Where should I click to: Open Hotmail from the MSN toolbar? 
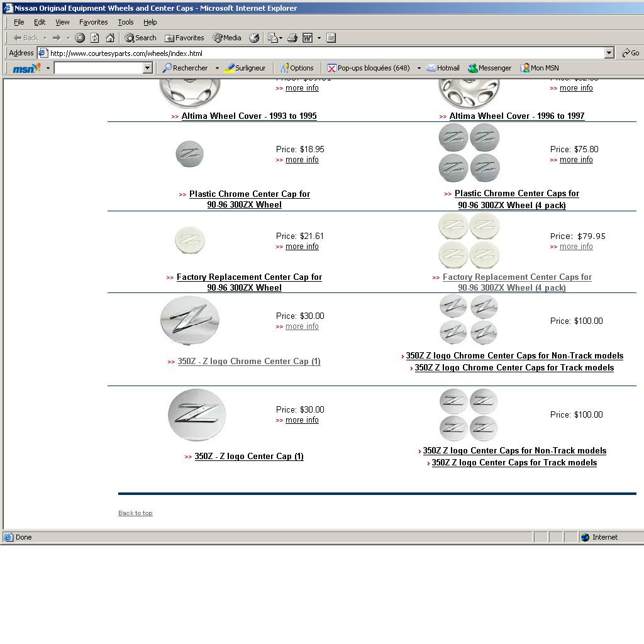(x=443, y=68)
